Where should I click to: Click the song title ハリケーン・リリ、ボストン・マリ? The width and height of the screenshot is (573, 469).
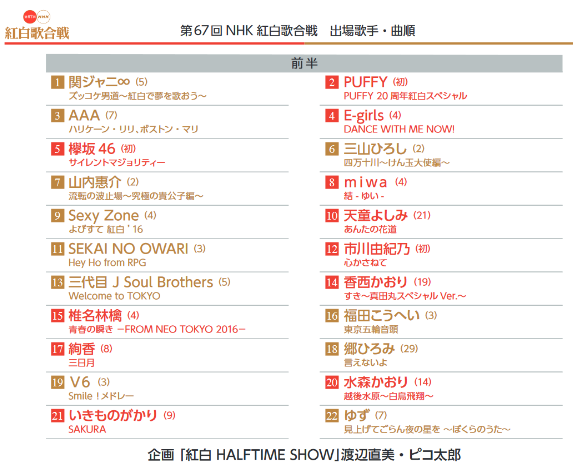point(133,129)
